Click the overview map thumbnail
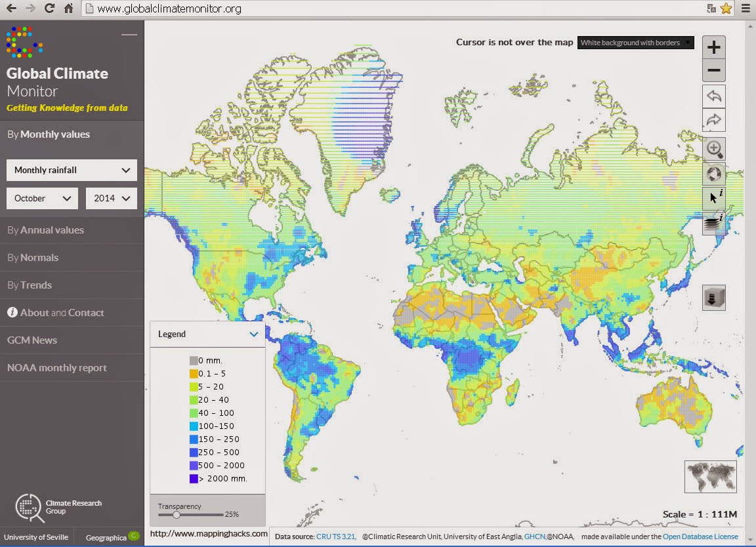This screenshot has width=756, height=547. coord(710,477)
